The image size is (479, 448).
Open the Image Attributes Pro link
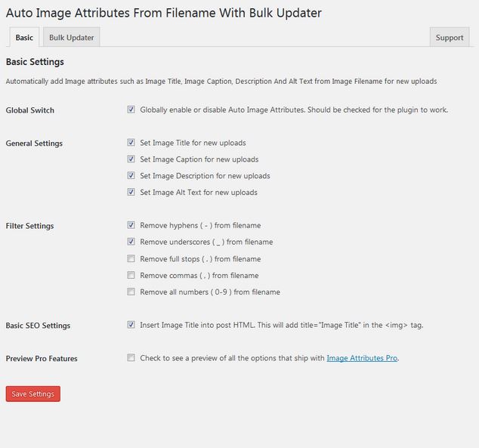[362, 358]
